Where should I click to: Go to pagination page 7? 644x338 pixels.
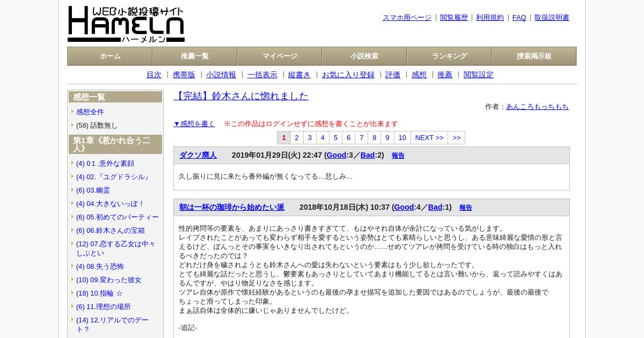(361, 138)
